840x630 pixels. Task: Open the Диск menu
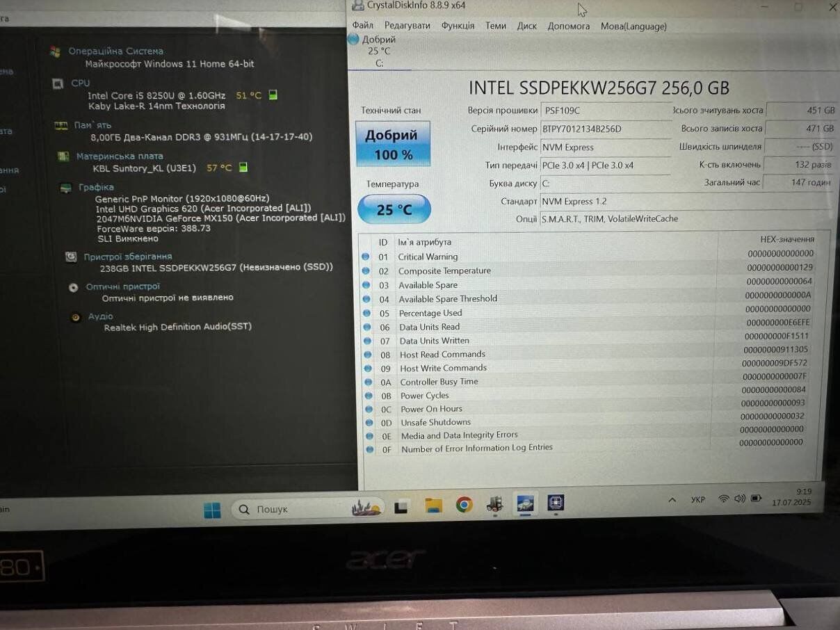pyautogui.click(x=526, y=26)
